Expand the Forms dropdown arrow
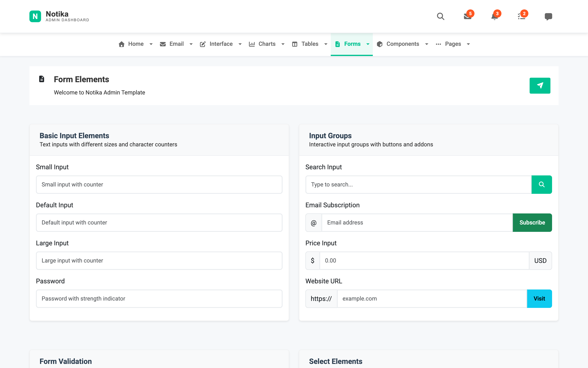This screenshot has width=588, height=368. tap(368, 44)
